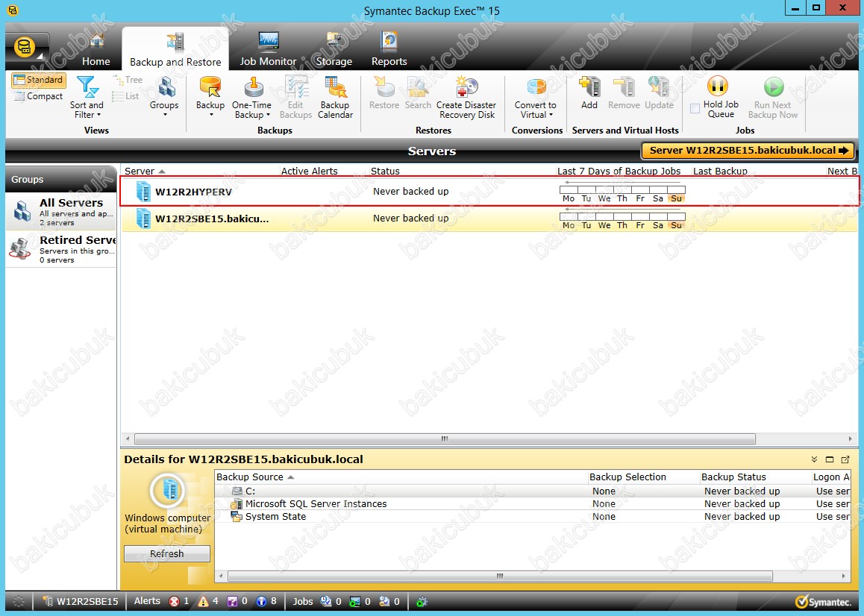Click the informational alerts icon showing 8

pos(262,601)
